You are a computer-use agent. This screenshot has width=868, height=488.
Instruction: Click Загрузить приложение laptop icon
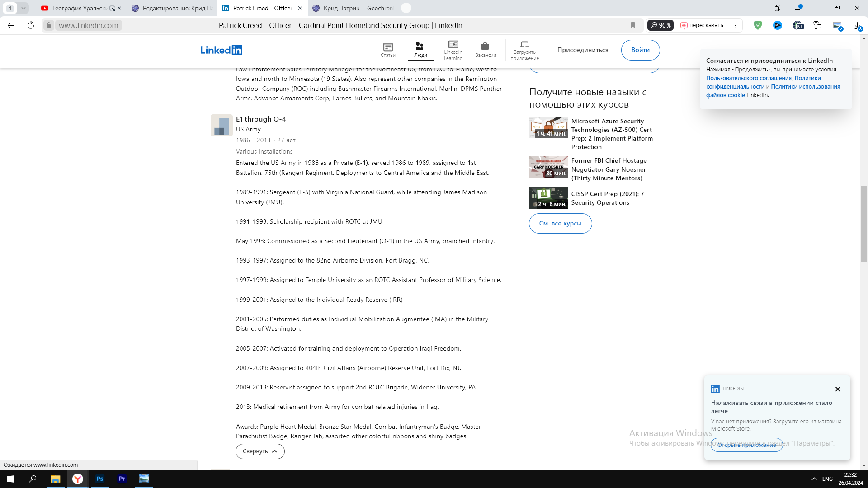[x=524, y=45]
